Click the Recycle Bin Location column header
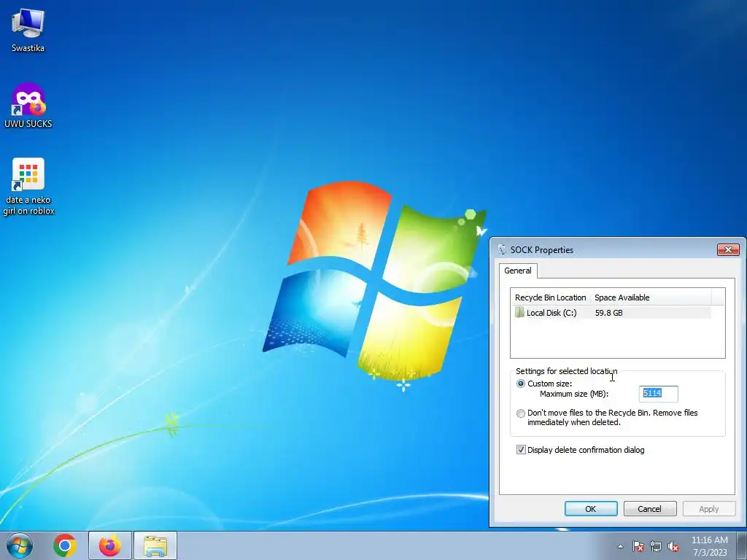 [x=550, y=297]
